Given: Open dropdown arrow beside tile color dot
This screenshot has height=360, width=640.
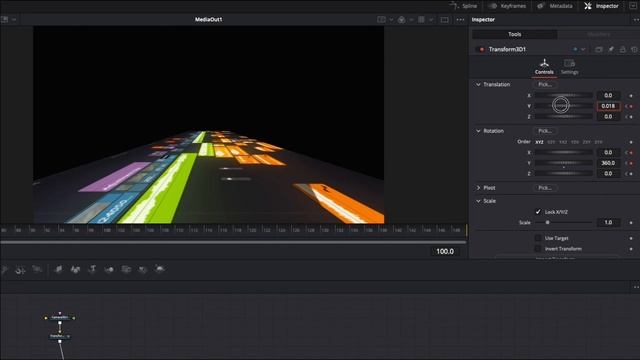Looking at the screenshot, I should [x=583, y=49].
